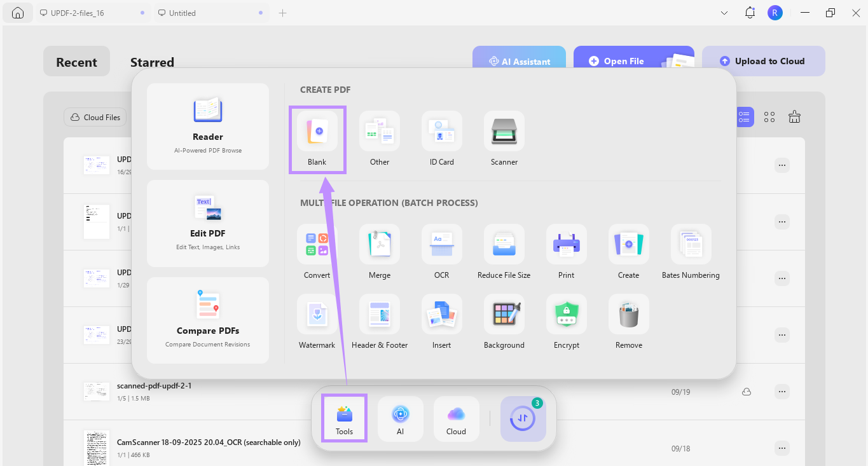868x466 pixels.
Task: Switch to the Untitled document tab
Action: [184, 12]
